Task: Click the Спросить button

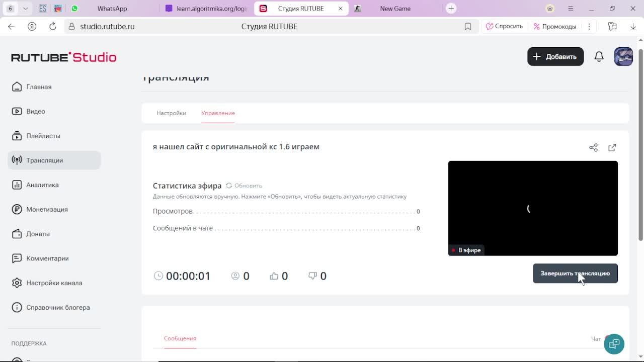Action: [x=504, y=26]
